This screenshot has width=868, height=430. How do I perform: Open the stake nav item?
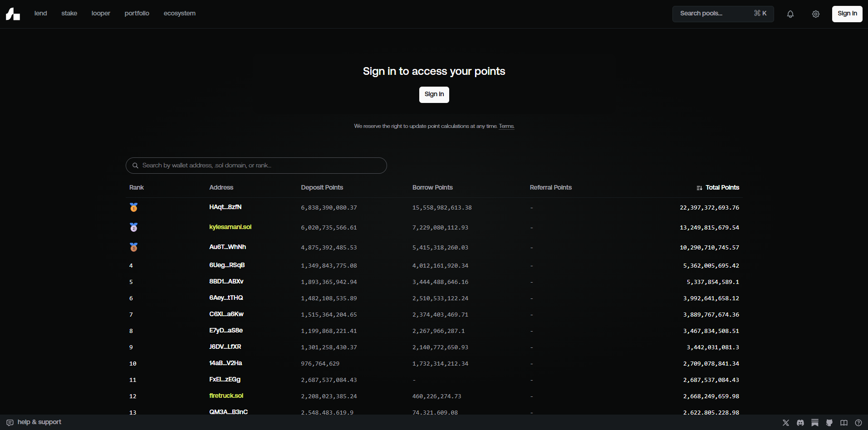(x=69, y=14)
